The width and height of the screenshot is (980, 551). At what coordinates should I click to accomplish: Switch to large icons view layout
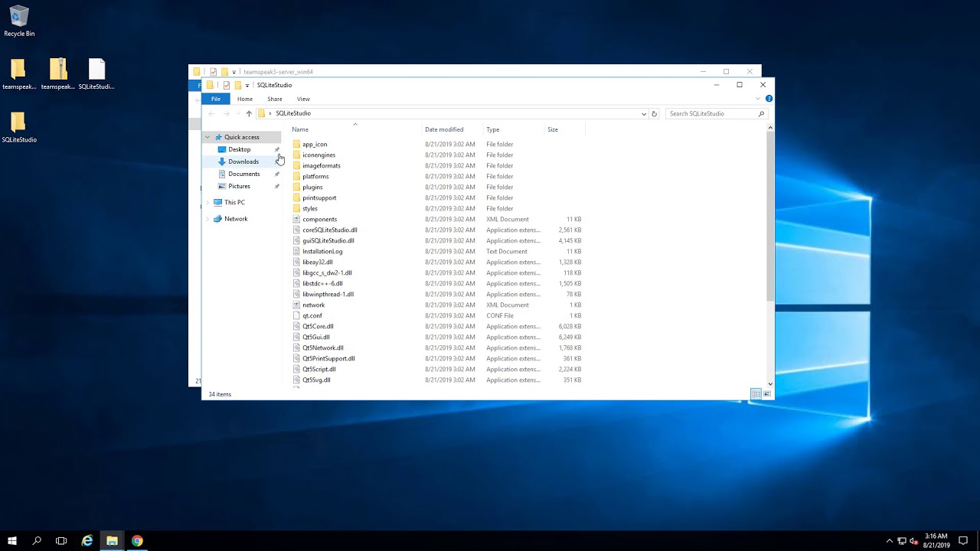767,394
